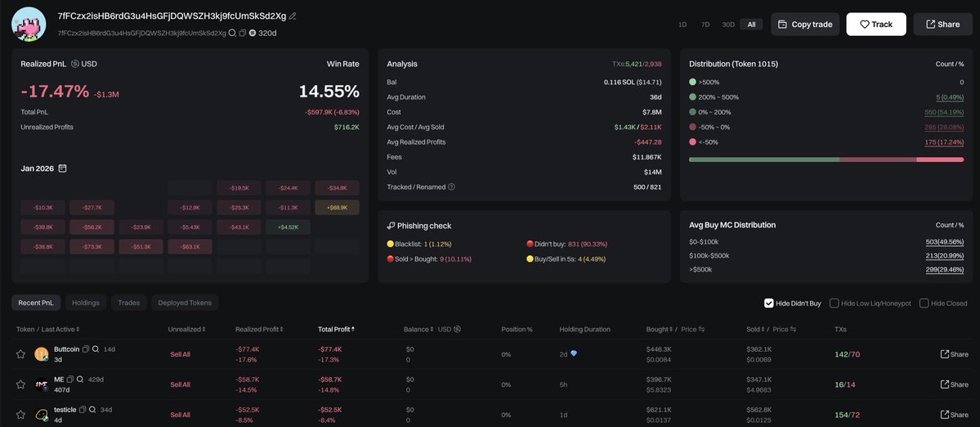Copy the ME token address
This screenshot has width=980, height=427.
(70, 380)
